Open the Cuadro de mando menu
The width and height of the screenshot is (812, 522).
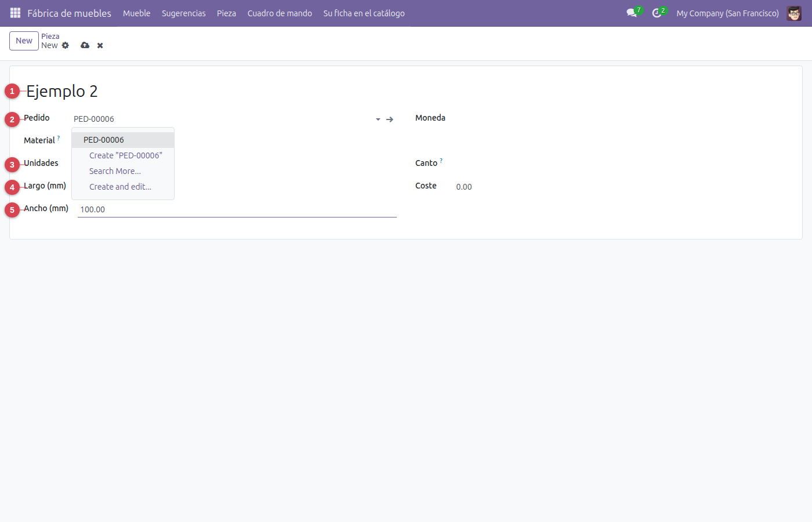tap(280, 13)
